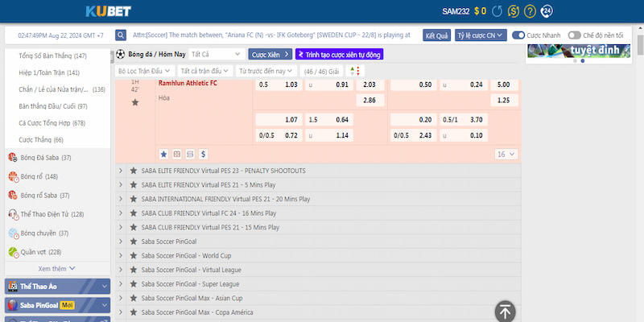
Task: Select Tổng Số Bàn Thắng (147)
Action: [x=52, y=56]
